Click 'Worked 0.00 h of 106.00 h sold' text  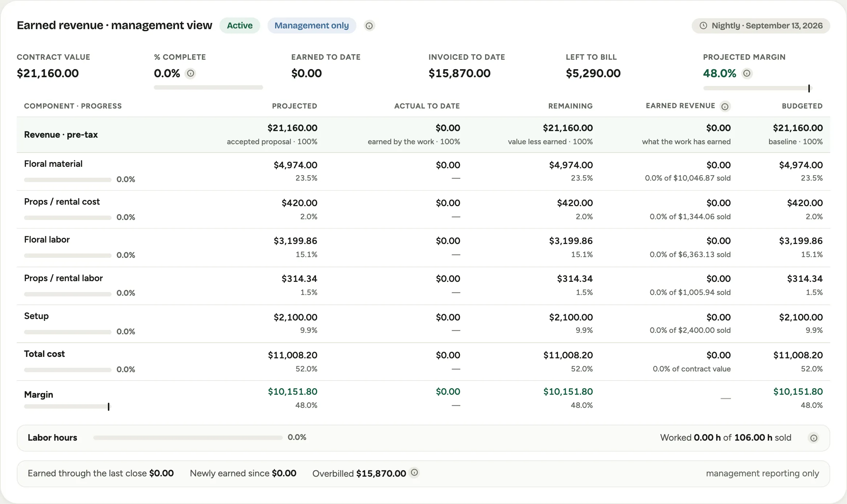point(726,438)
